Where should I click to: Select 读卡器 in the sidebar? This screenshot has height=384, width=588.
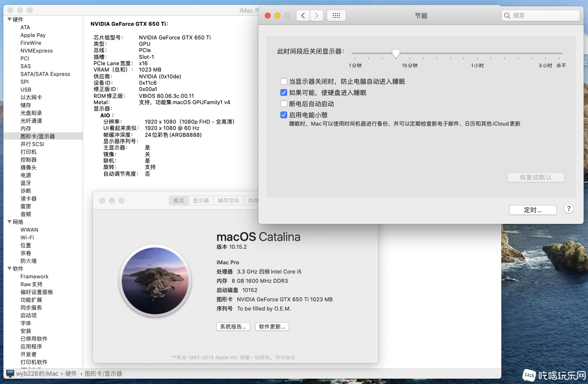pyautogui.click(x=29, y=199)
